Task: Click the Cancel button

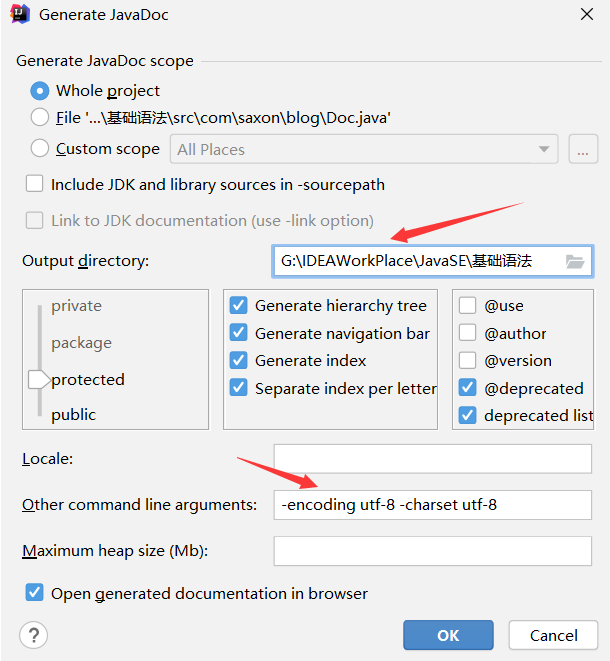Action: tap(553, 635)
